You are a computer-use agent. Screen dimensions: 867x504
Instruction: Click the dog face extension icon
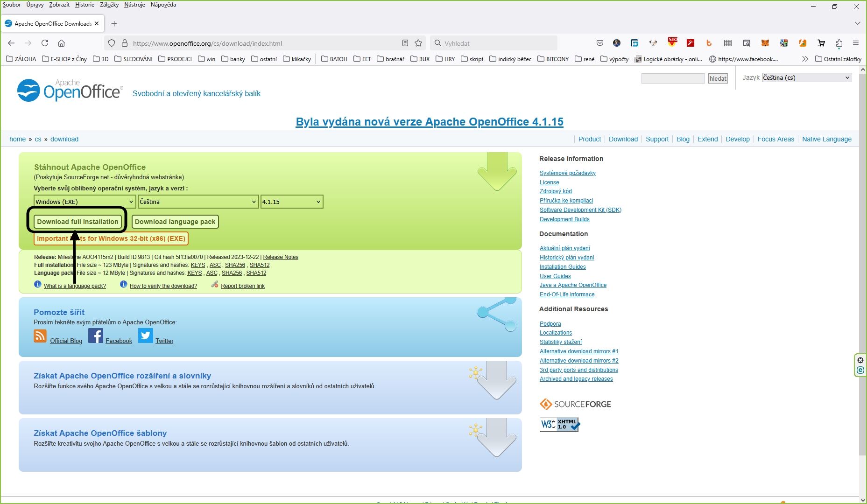653,43
